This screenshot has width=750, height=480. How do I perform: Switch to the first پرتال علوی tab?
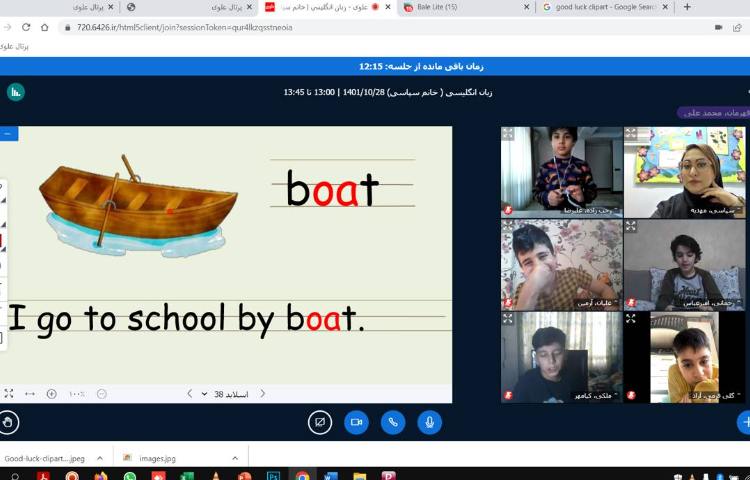coord(91,7)
